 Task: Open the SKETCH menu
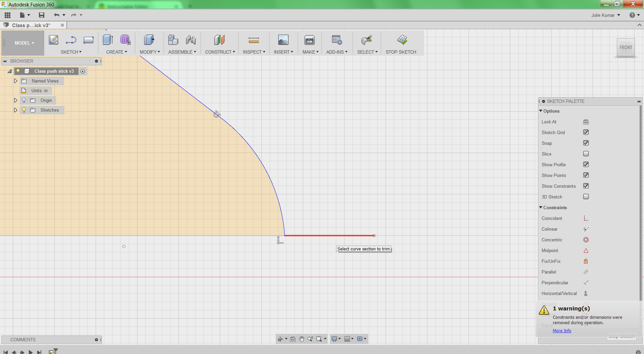pos(71,52)
